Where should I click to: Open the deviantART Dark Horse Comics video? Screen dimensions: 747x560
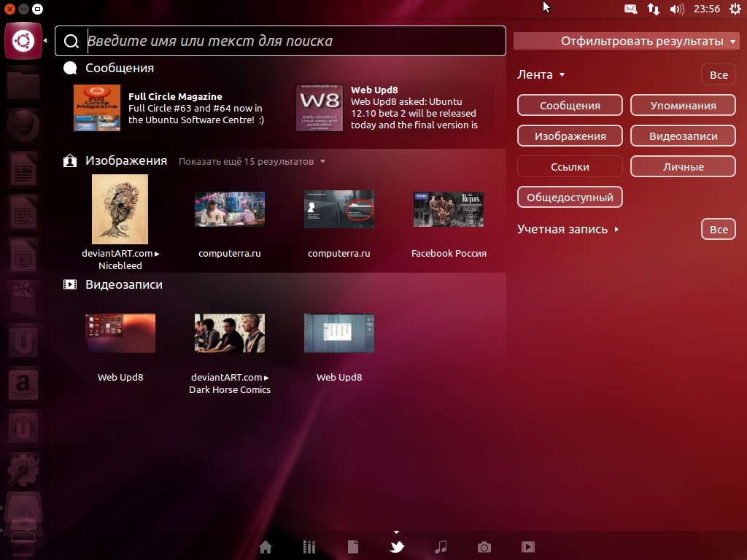[x=230, y=333]
